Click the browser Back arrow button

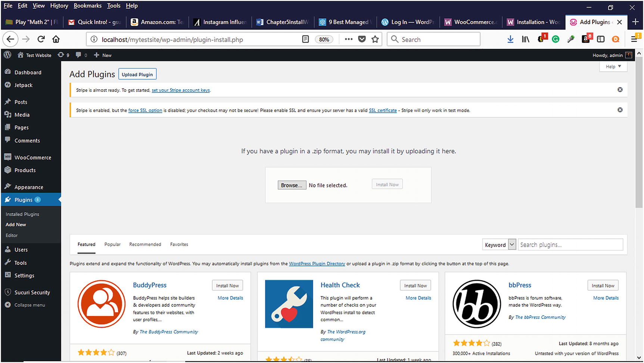pos(10,39)
